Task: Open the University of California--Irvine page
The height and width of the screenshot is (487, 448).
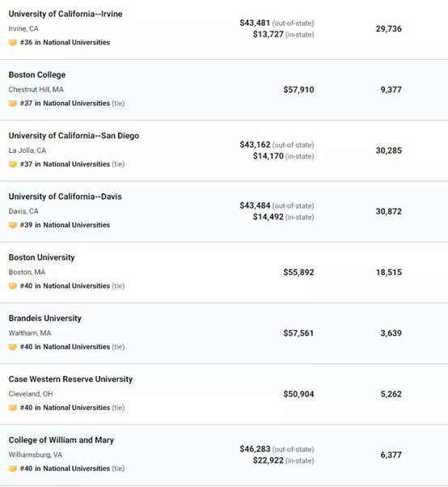Action: point(66,14)
